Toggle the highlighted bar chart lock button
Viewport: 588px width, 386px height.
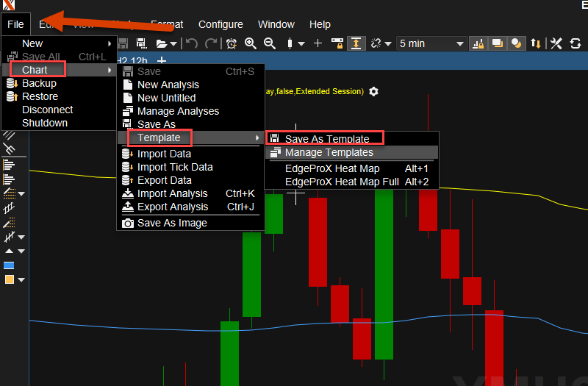478,43
